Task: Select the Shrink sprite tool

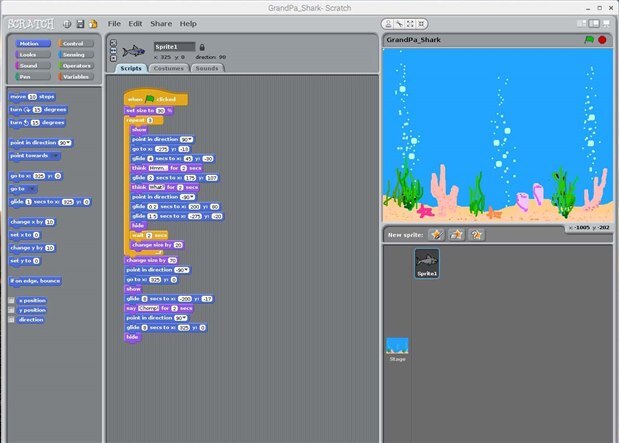Action: coord(421,24)
